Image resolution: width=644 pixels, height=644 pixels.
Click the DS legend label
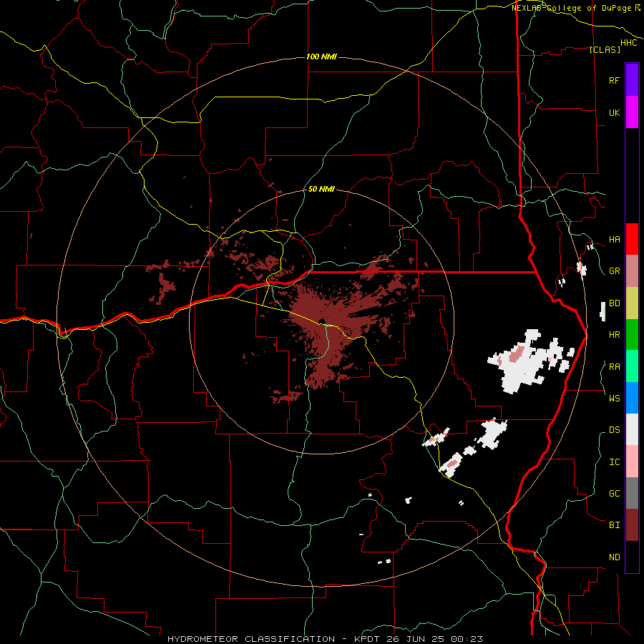pos(614,430)
